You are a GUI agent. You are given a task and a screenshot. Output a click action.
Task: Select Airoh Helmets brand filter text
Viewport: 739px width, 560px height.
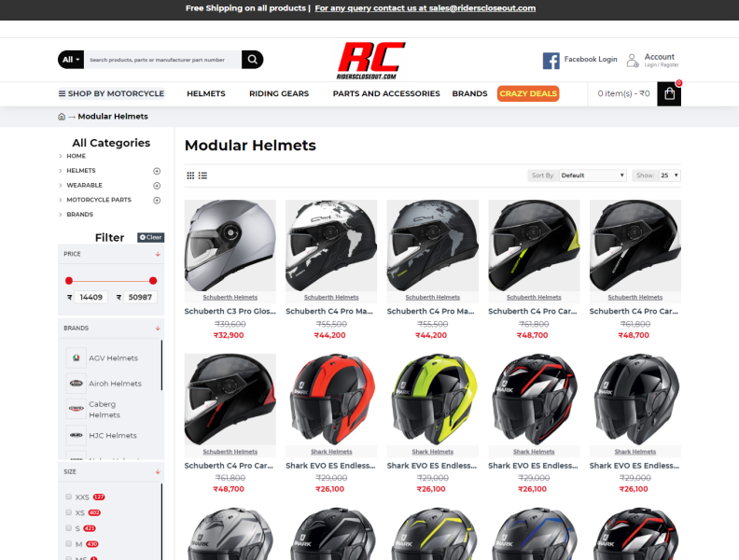coord(115,384)
